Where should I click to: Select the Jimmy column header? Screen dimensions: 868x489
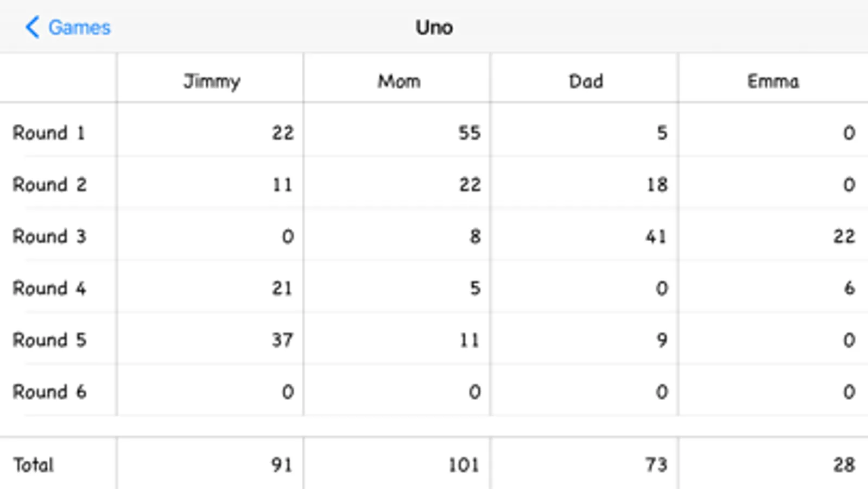coord(211,81)
